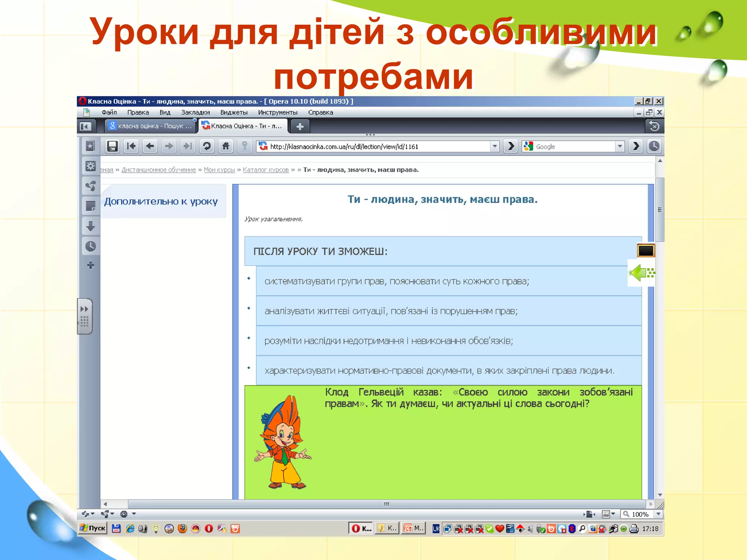The width and height of the screenshot is (747, 560).
Task: Click the search Go arrow next to Google field
Action: tap(636, 146)
